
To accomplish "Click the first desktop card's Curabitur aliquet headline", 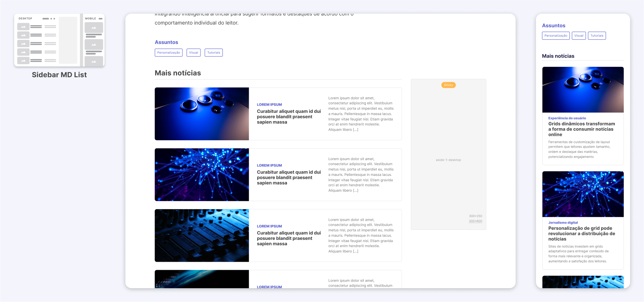I will [289, 117].
